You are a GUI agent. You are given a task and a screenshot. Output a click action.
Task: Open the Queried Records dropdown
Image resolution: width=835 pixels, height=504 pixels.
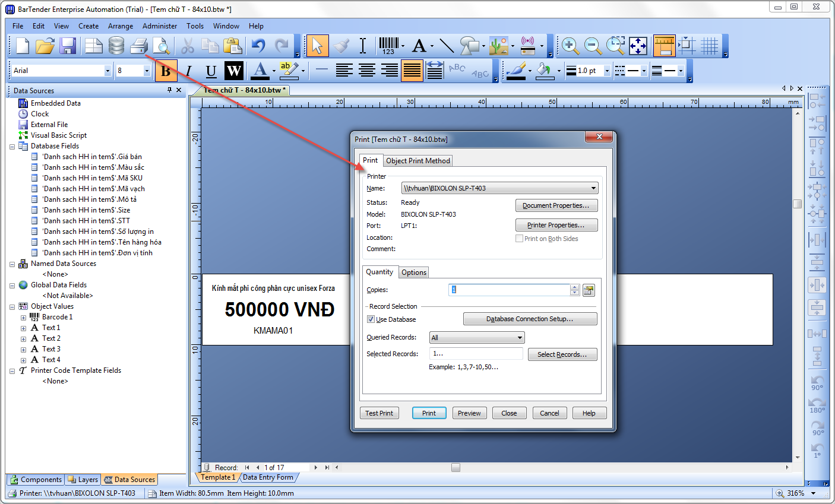(477, 338)
